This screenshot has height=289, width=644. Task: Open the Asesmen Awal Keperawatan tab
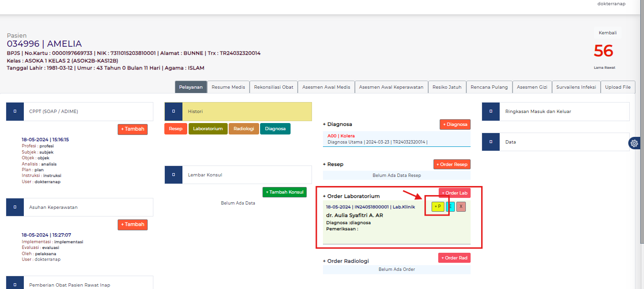(x=391, y=87)
